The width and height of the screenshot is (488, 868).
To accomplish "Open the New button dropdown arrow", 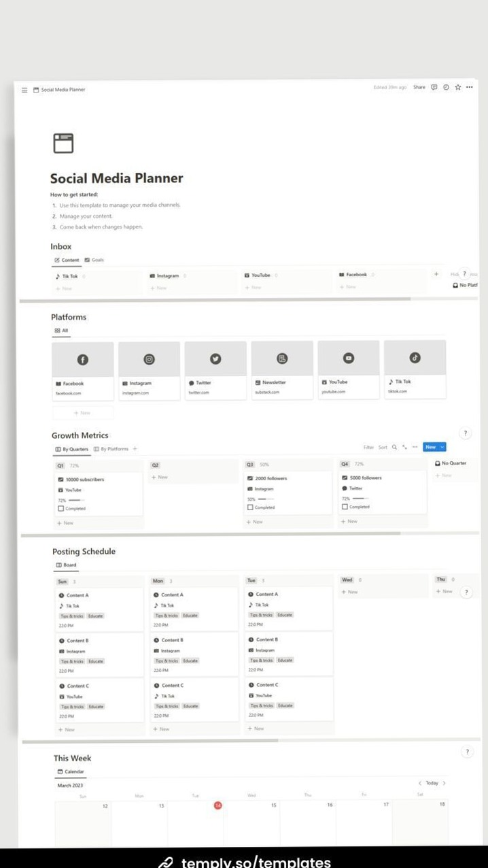I will (442, 447).
